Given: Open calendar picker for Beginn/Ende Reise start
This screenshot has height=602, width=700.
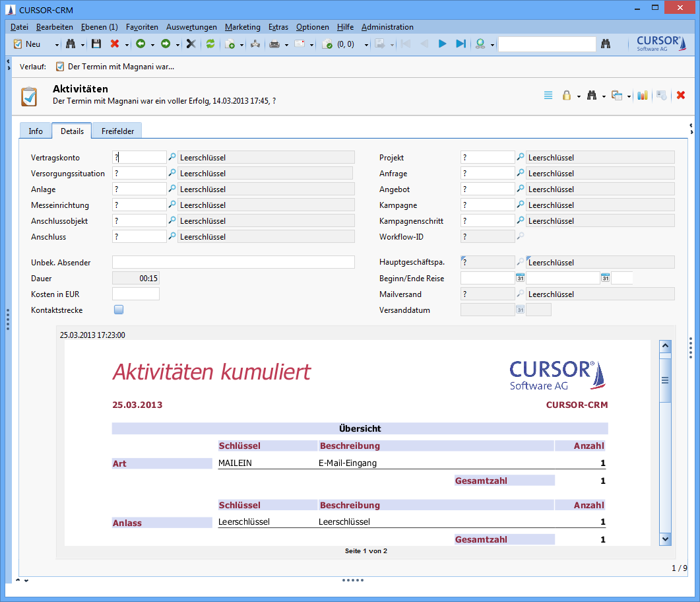Looking at the screenshot, I should [520, 278].
